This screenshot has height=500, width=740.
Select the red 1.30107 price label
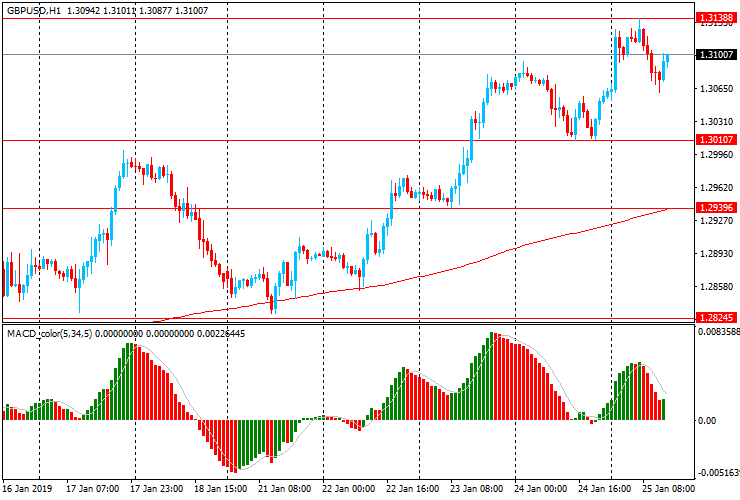pyautogui.click(x=716, y=139)
